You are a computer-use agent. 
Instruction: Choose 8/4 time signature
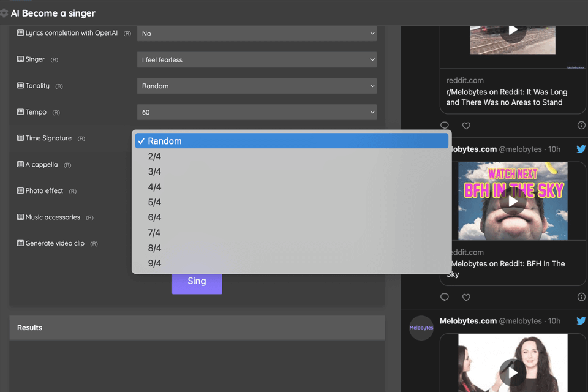pyautogui.click(x=292, y=248)
